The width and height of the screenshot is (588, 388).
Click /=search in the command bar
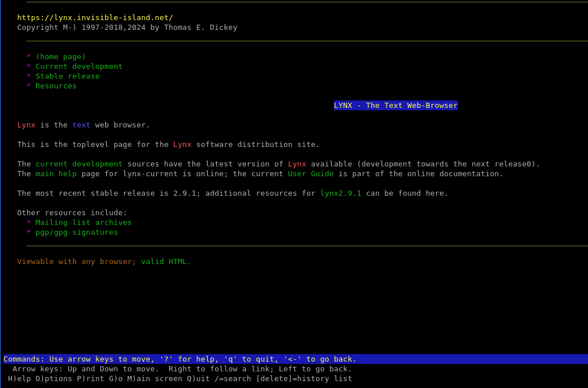click(233, 379)
